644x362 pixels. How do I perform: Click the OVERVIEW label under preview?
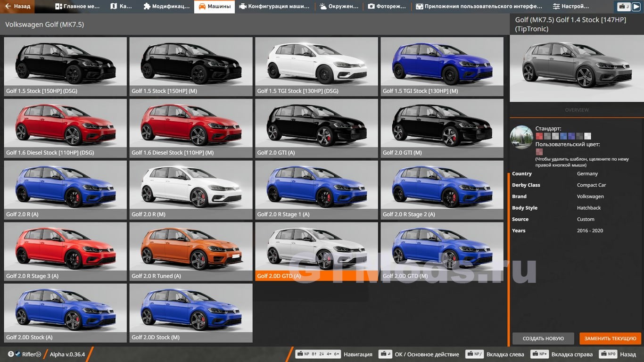[577, 110]
